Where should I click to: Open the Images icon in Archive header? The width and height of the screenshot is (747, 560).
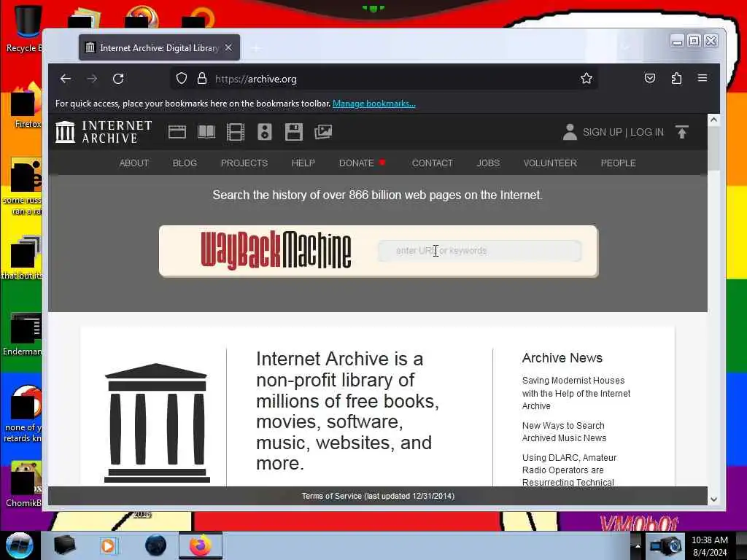[x=323, y=132]
